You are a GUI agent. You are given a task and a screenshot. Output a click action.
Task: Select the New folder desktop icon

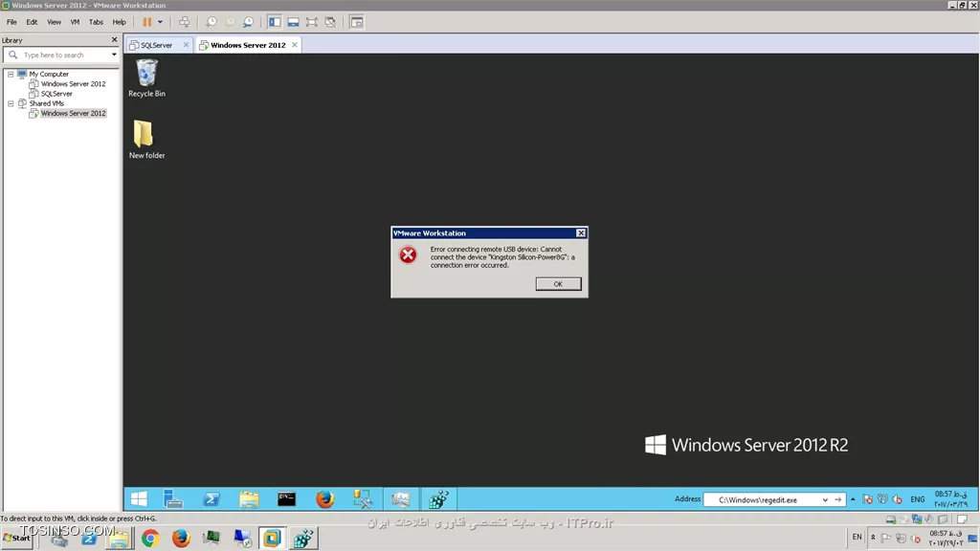coord(146,140)
